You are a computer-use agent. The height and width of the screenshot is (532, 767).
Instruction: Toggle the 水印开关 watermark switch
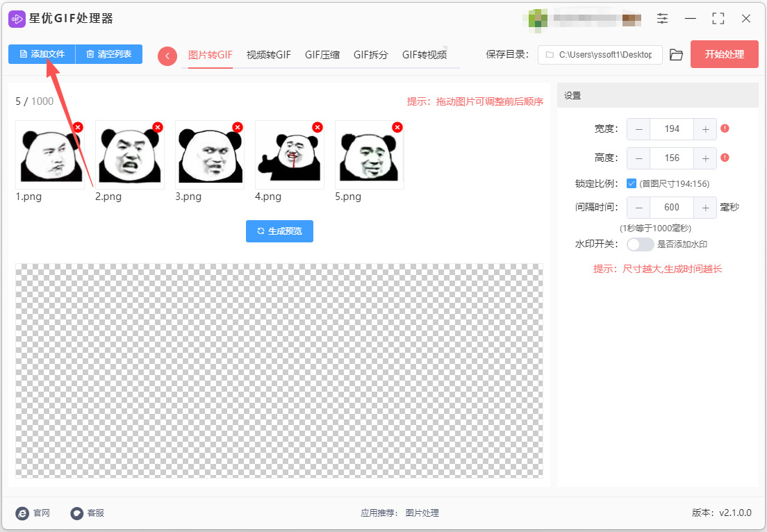click(x=641, y=244)
